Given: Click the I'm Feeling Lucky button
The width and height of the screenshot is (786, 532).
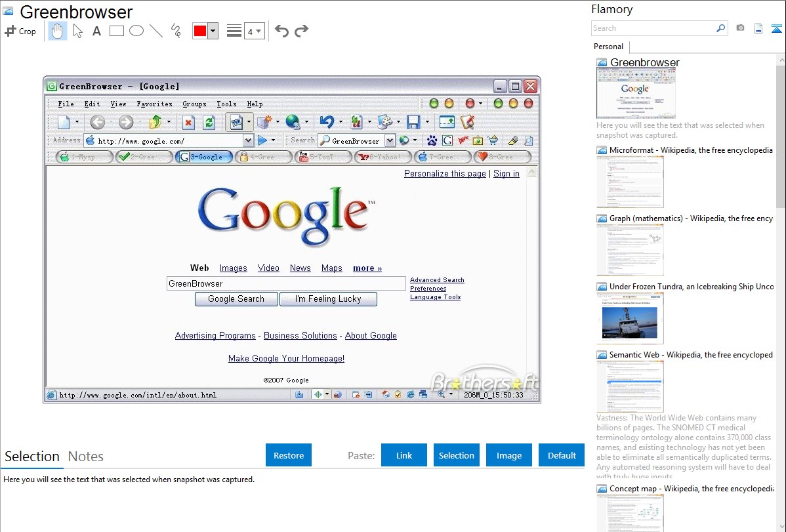Looking at the screenshot, I should (x=328, y=299).
